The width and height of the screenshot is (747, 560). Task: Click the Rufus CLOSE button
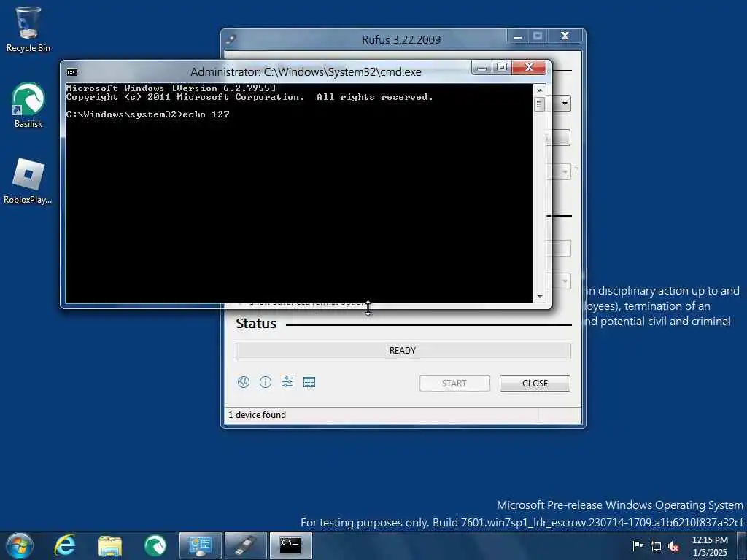click(535, 384)
